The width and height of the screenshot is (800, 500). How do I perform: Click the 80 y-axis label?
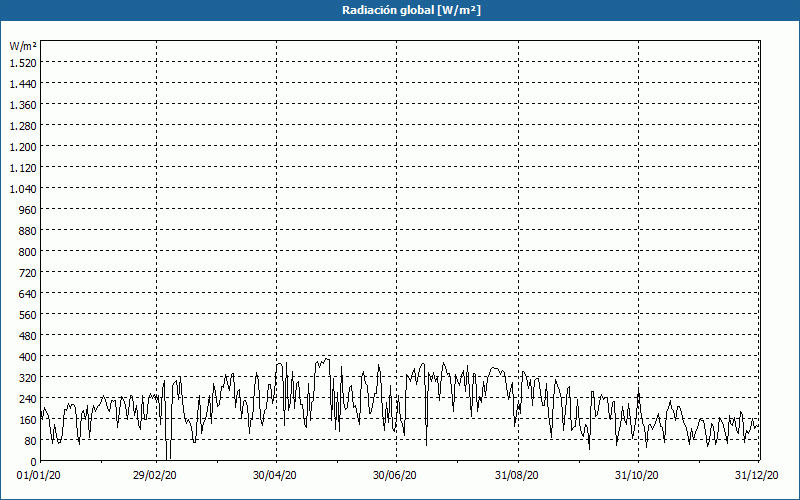click(x=31, y=441)
